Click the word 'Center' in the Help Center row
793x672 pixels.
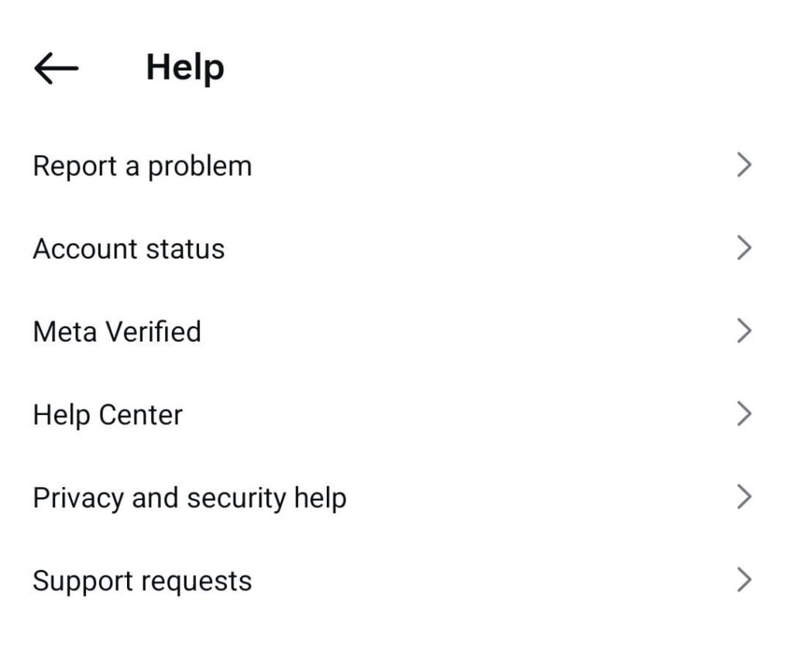coord(141,415)
